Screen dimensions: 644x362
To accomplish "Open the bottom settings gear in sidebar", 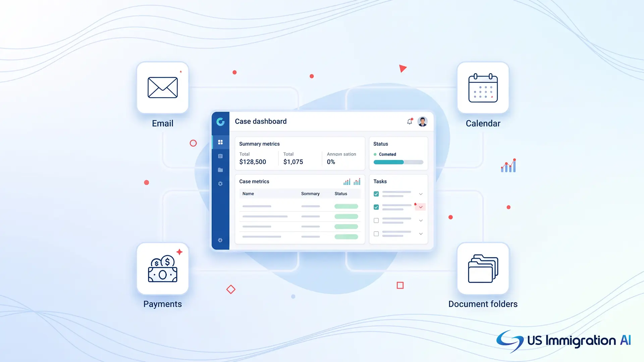I will pos(220,240).
